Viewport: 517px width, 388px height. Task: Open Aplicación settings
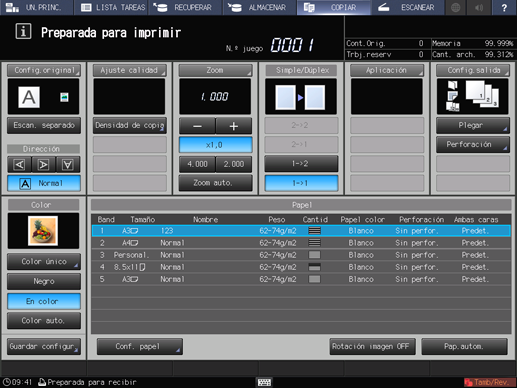[387, 70]
